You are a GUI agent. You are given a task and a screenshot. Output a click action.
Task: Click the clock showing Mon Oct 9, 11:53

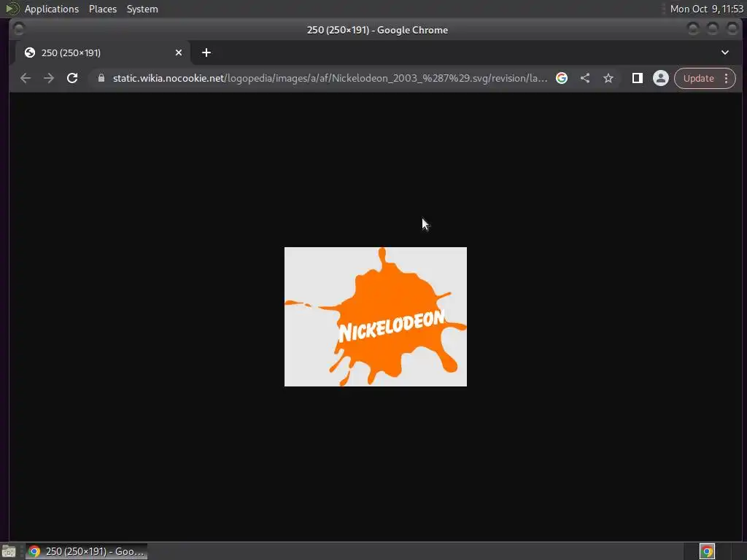(x=706, y=9)
